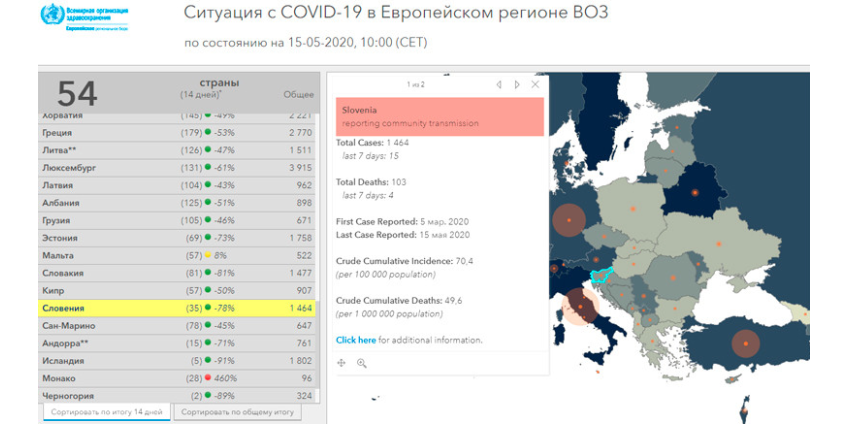This screenshot has width=848, height=424.
Task: Open the 'Click here' additional information link
Action: click(x=356, y=340)
